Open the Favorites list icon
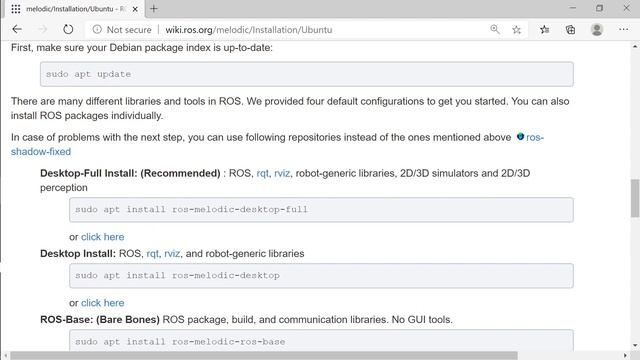The image size is (640, 360). point(544,29)
